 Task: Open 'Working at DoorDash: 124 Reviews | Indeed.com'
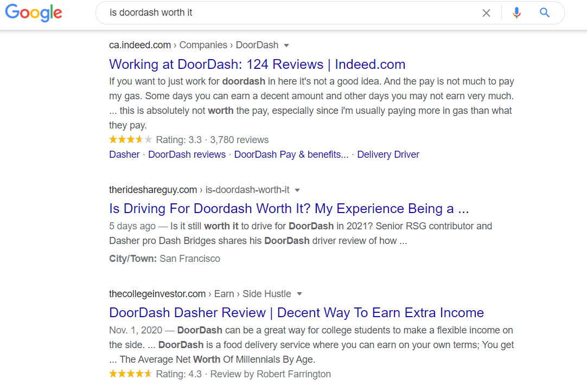(x=257, y=65)
